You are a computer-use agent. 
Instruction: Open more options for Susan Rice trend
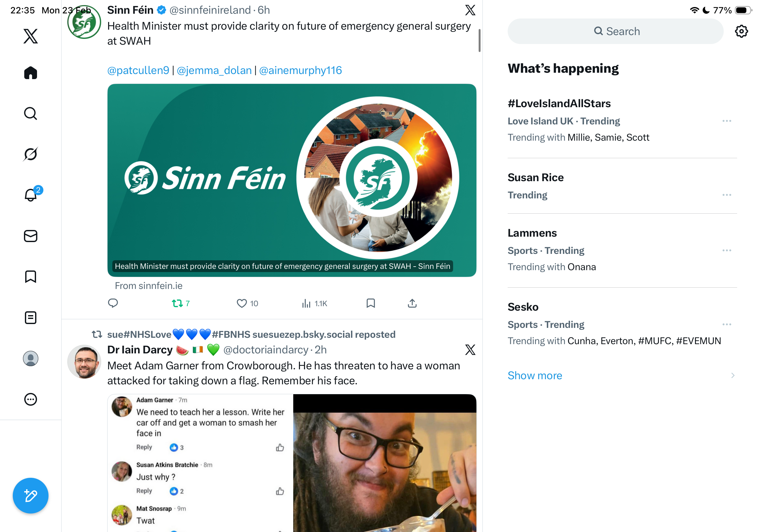[727, 195]
